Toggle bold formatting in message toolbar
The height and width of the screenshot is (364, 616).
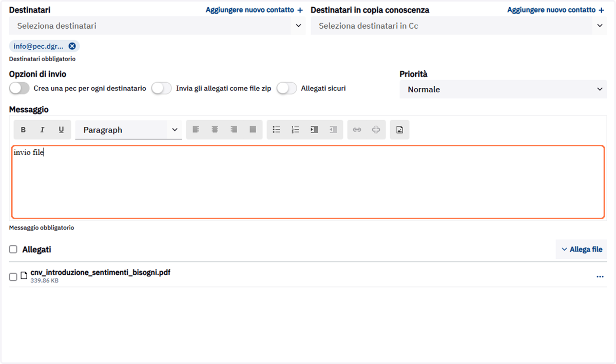coord(23,130)
